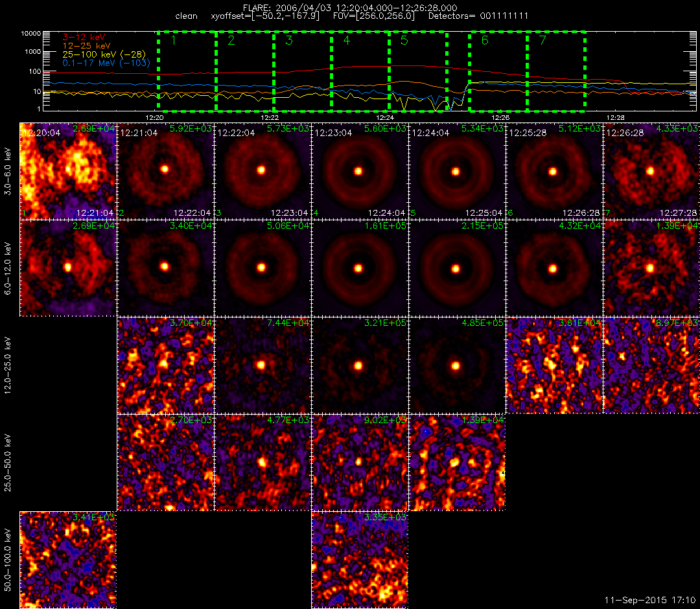
Task: Click the '25.0-50.0 keV' row label
Action: [x=8, y=463]
